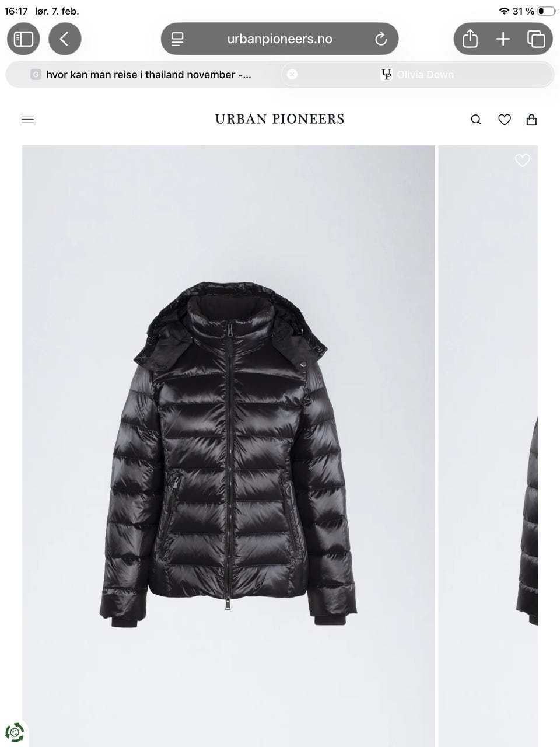
Task: Add a new browser tab
Action: pos(503,39)
